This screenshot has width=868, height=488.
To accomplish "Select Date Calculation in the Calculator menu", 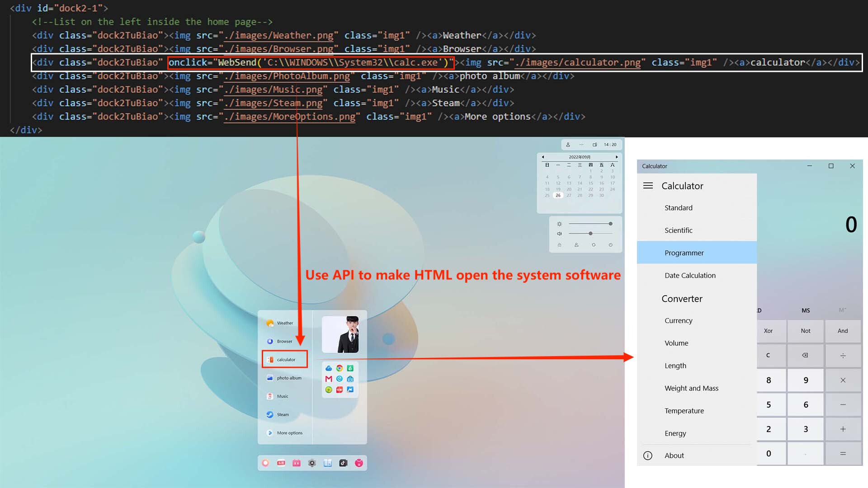I will (x=690, y=275).
